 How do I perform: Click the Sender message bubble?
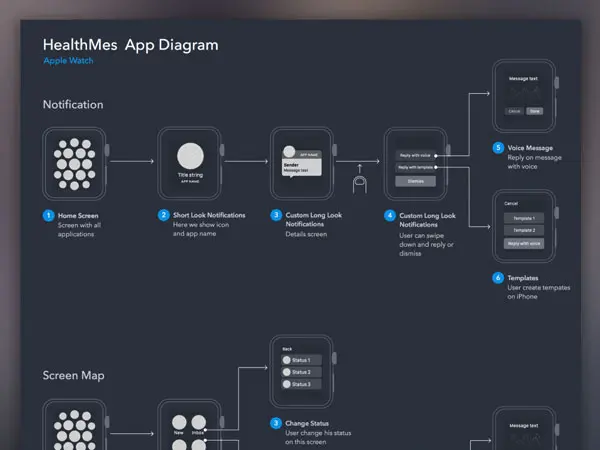(302, 164)
